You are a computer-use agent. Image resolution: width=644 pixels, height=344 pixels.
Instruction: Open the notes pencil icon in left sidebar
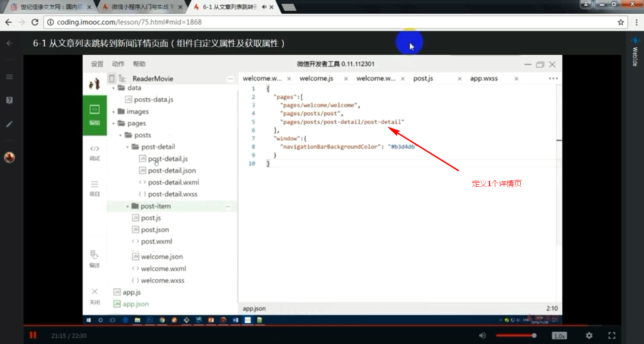click(9, 124)
